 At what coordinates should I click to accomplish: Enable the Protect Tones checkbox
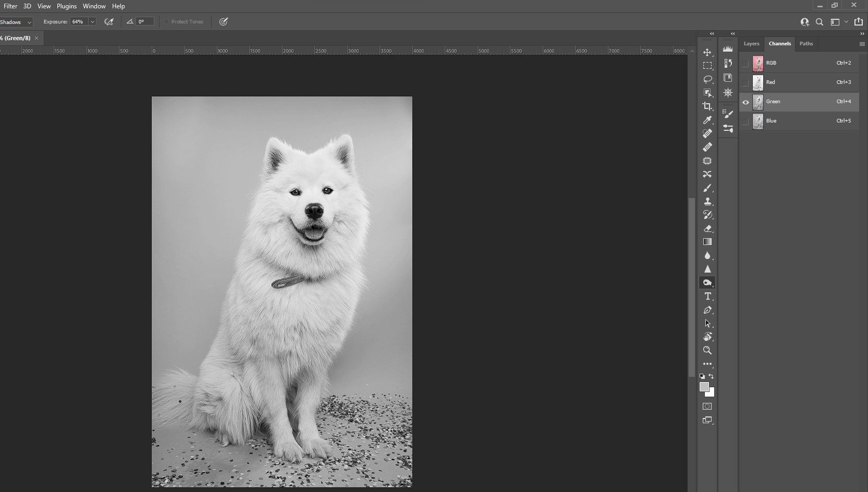pyautogui.click(x=167, y=22)
